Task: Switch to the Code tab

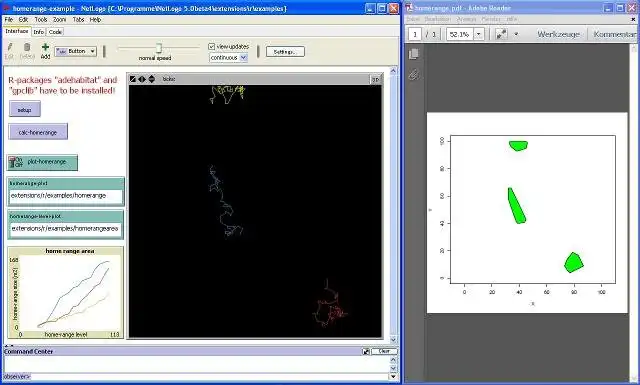Action: [x=55, y=32]
